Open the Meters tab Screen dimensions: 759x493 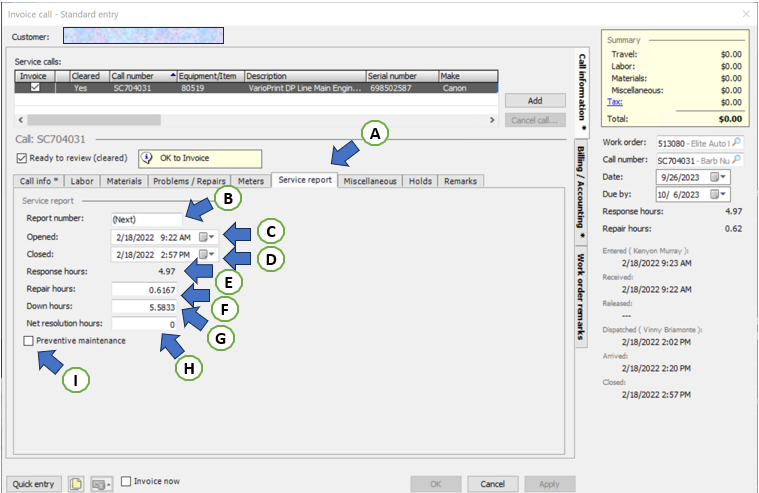pos(251,181)
